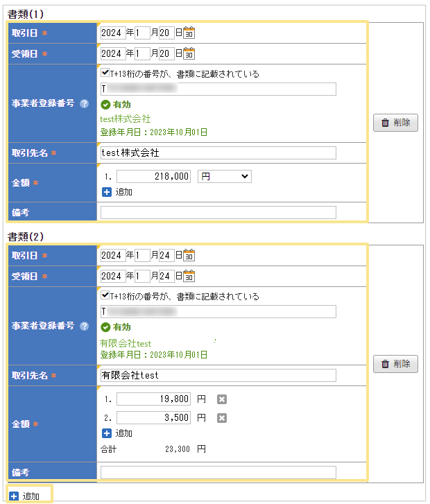
Task: Uncheck T+13桁 checkbox in 書類(2)
Action: coord(105,296)
